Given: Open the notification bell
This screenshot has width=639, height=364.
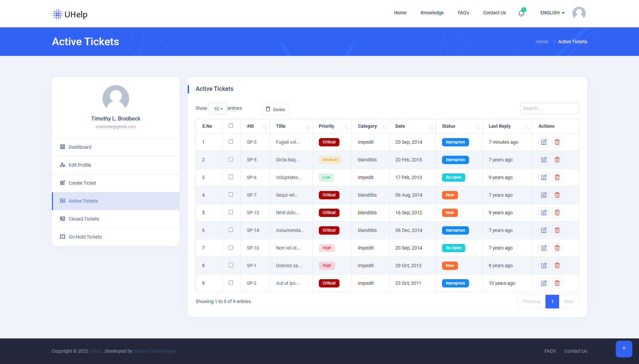Looking at the screenshot, I should [521, 13].
